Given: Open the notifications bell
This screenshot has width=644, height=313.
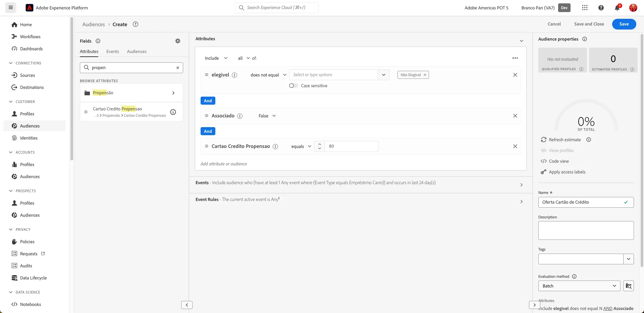Looking at the screenshot, I should 617,8.
